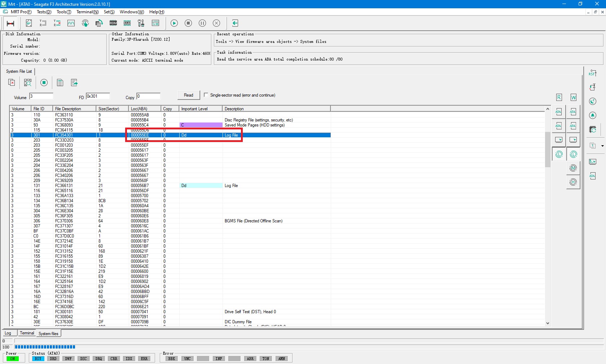Viewport: 606px width, 364px height.
Task: Stop the task with the square button
Action: tap(188, 23)
